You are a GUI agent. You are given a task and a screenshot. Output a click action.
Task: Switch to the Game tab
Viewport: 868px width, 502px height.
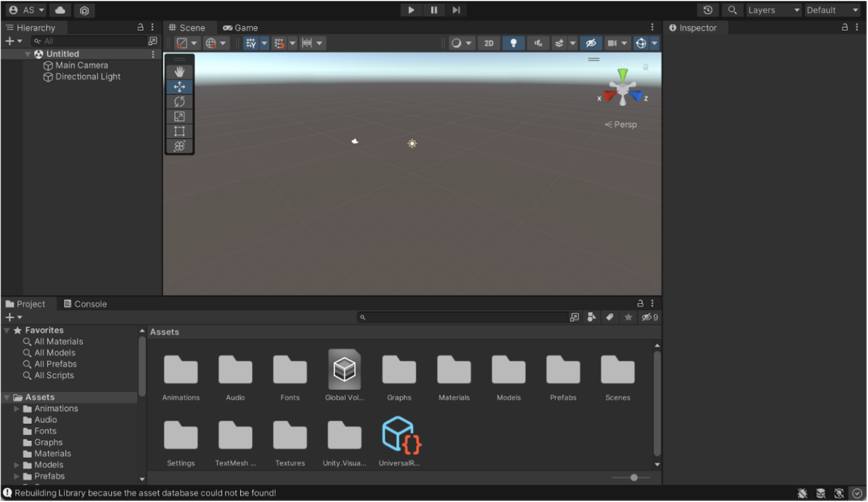(241, 28)
